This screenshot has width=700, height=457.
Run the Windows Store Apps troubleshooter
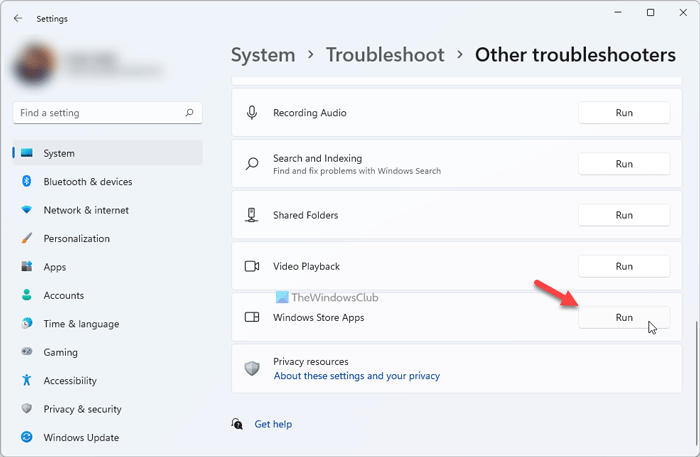624,317
